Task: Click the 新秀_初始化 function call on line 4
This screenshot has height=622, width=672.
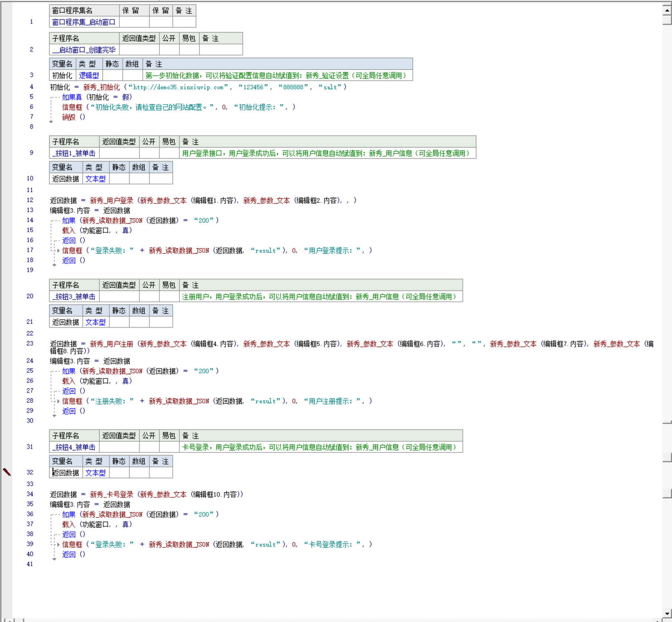Action: tap(102, 87)
